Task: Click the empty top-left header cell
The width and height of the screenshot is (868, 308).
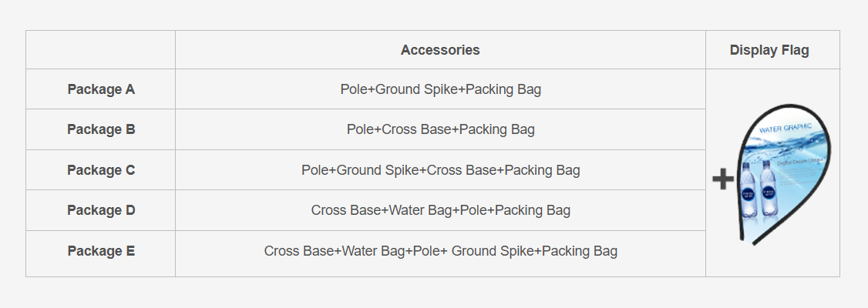Action: pyautogui.click(x=101, y=50)
